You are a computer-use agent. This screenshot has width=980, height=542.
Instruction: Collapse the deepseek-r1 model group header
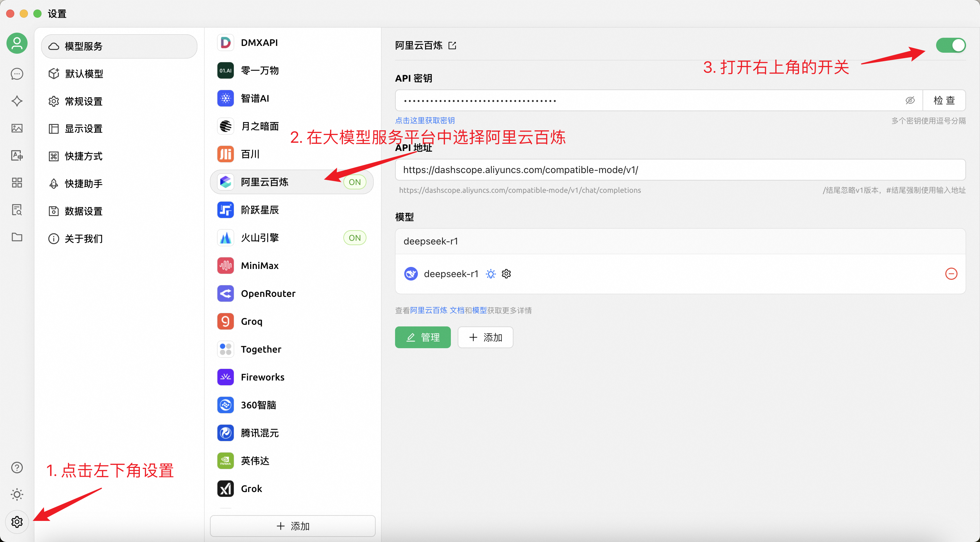coord(680,241)
